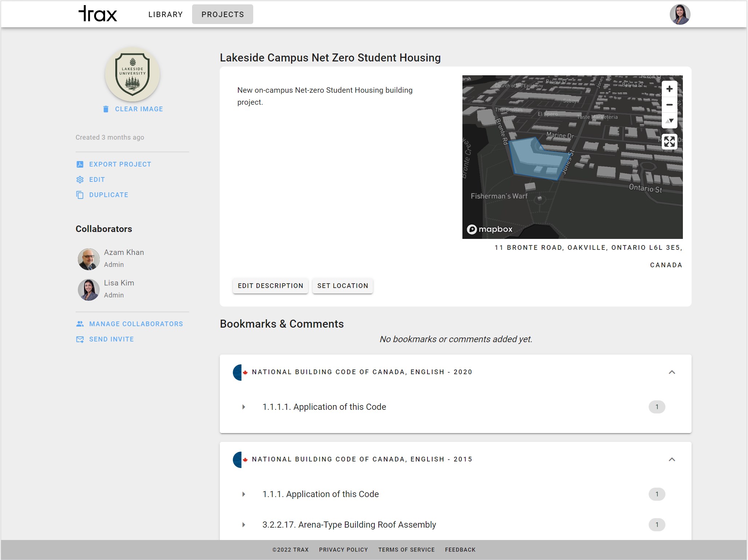Toggle fullscreen map view
The height and width of the screenshot is (560, 748).
(669, 141)
